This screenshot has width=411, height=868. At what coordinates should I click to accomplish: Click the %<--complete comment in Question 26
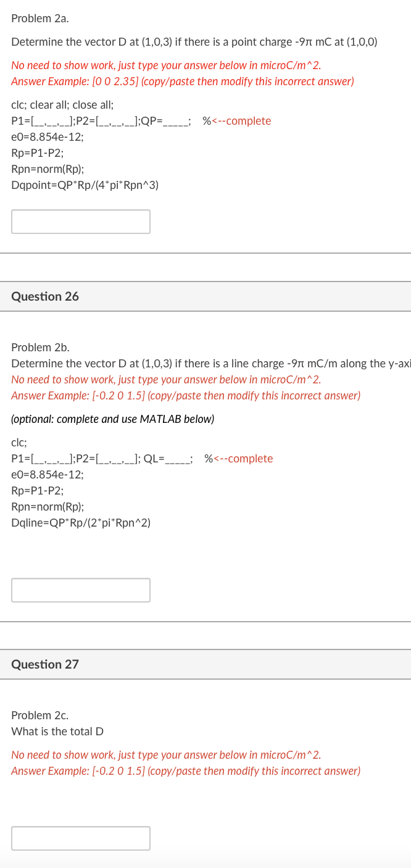pyautogui.click(x=238, y=458)
